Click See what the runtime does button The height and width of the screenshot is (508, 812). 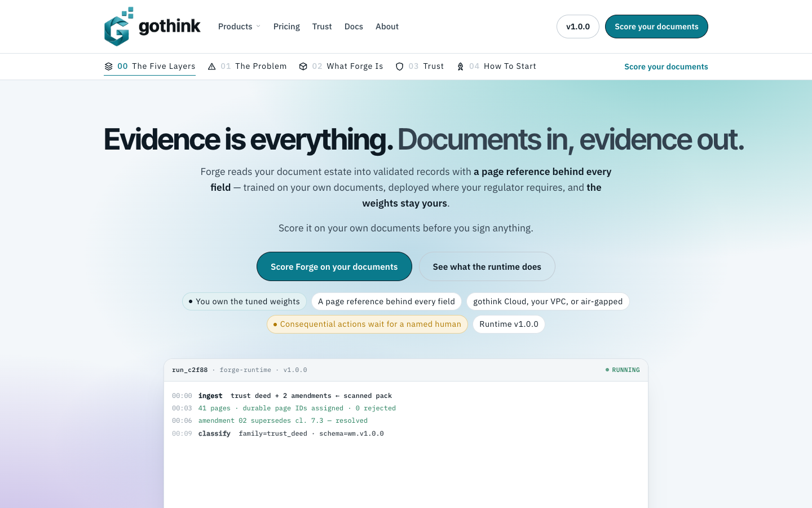pyautogui.click(x=487, y=266)
